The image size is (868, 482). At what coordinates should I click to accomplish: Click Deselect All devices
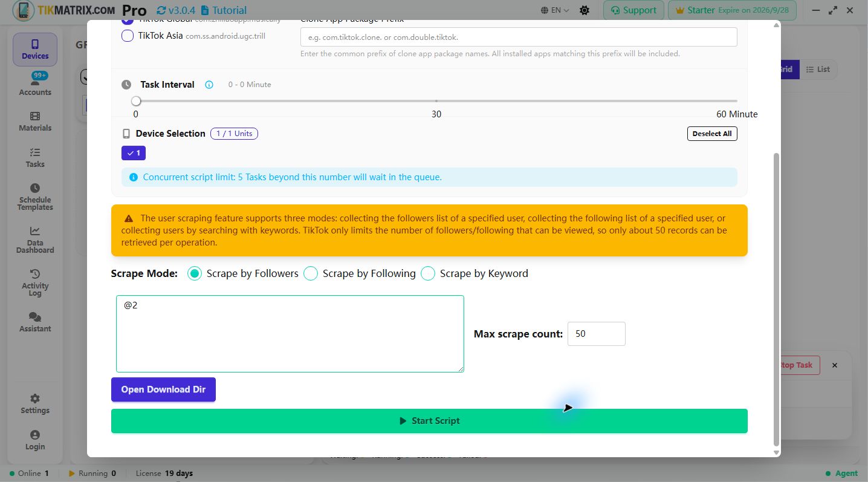coord(712,134)
